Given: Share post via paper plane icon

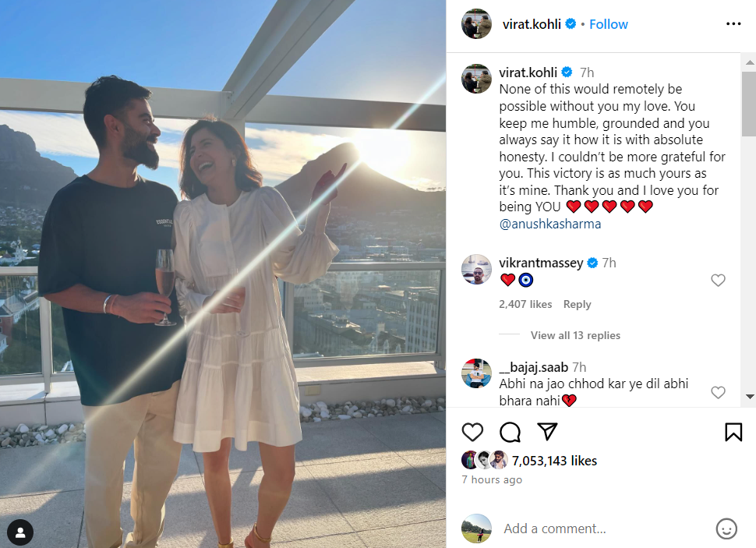Looking at the screenshot, I should 547,431.
